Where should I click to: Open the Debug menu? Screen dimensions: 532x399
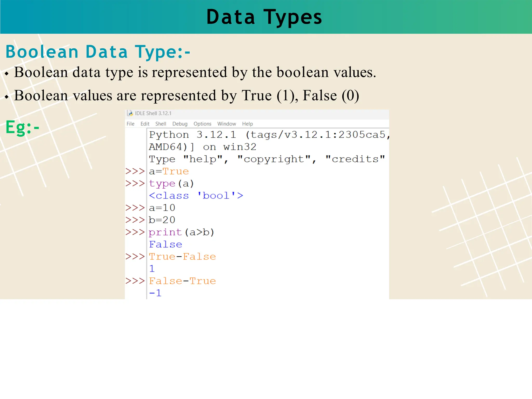click(x=180, y=124)
